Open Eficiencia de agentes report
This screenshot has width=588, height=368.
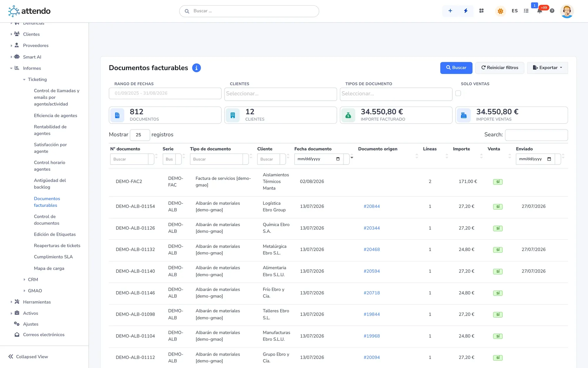click(56, 116)
